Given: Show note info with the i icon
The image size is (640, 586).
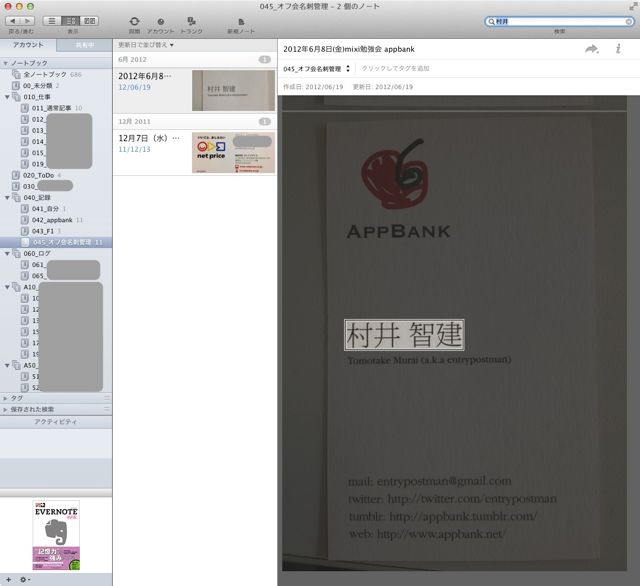Looking at the screenshot, I should (618, 49).
